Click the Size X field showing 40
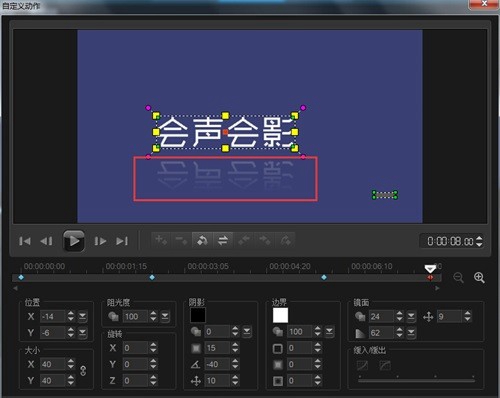Screen dimensions: 500x398 coord(53,364)
